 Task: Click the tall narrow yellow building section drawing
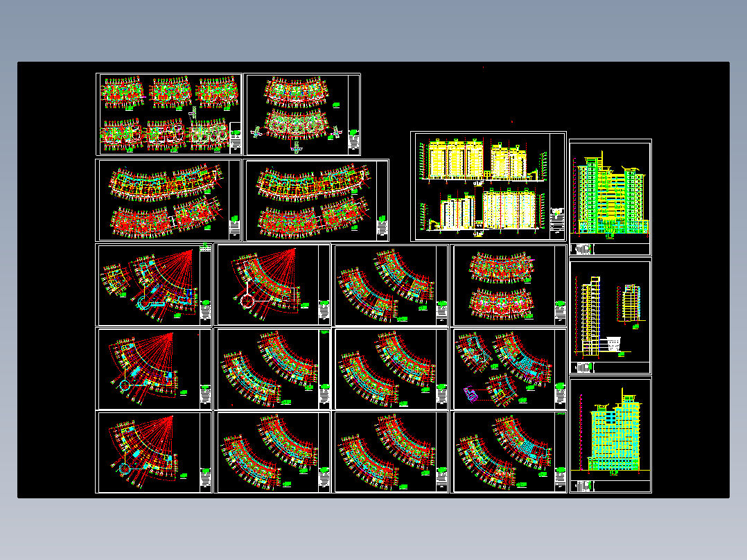590,316
